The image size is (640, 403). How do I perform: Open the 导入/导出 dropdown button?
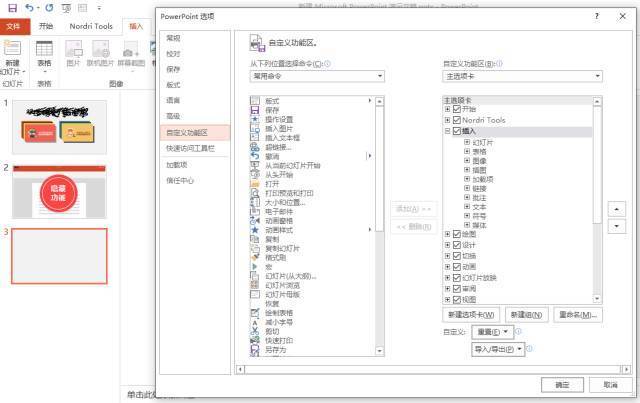[x=498, y=349]
